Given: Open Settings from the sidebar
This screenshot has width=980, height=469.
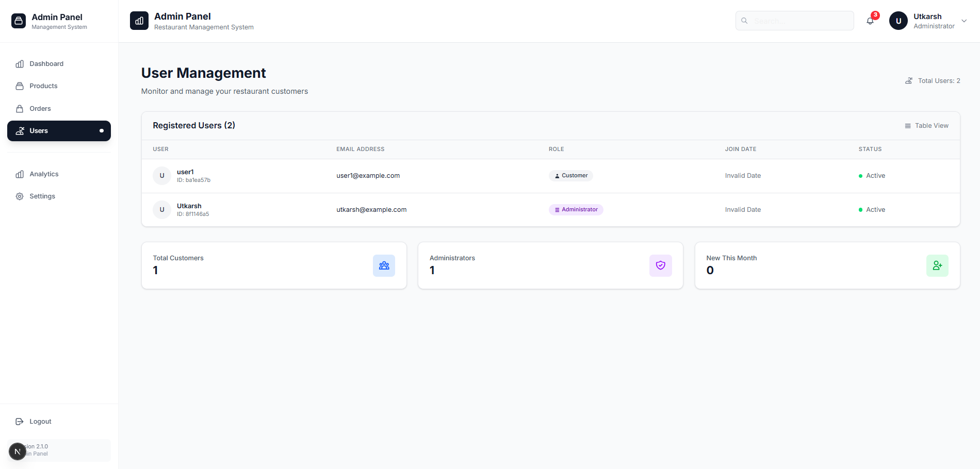Looking at the screenshot, I should click(42, 196).
